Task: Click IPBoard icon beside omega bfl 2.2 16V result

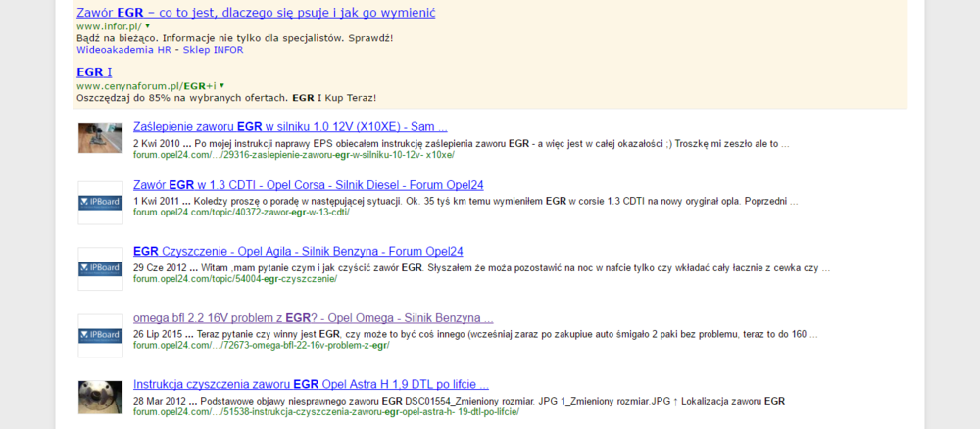Action: coord(100,335)
